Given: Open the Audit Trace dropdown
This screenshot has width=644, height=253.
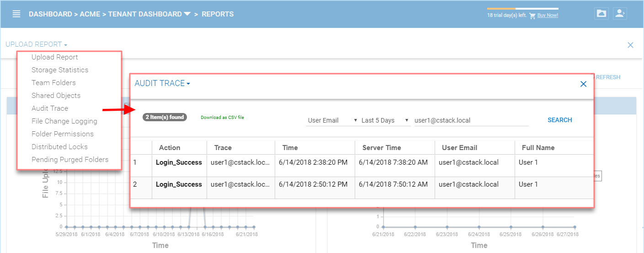Looking at the screenshot, I should point(162,83).
